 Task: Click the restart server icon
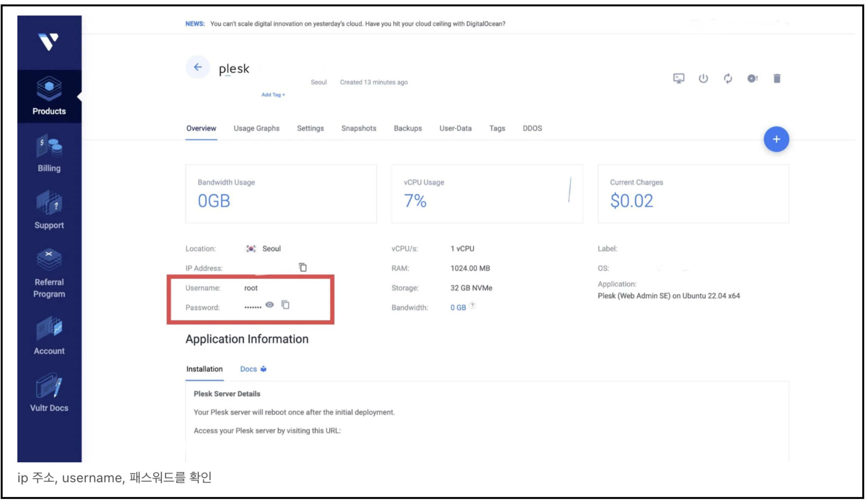[x=728, y=78]
